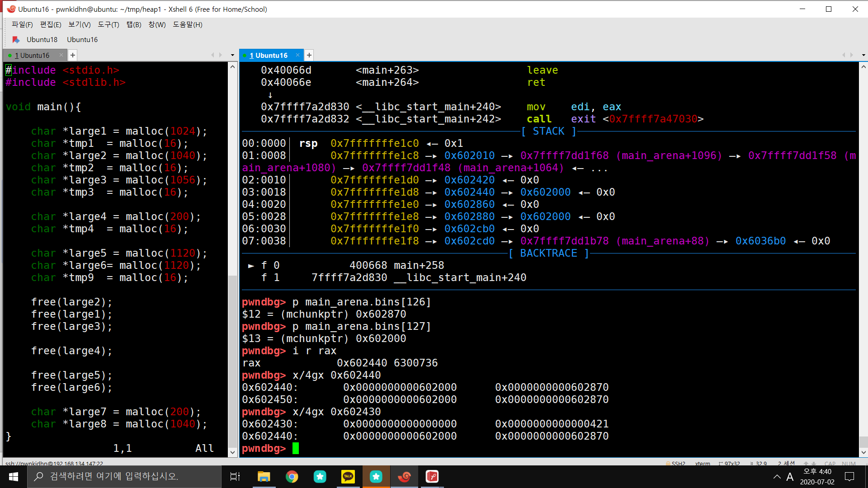This screenshot has height=488, width=868.
Task: Open the left pane tab list dropdown
Action: [x=232, y=55]
